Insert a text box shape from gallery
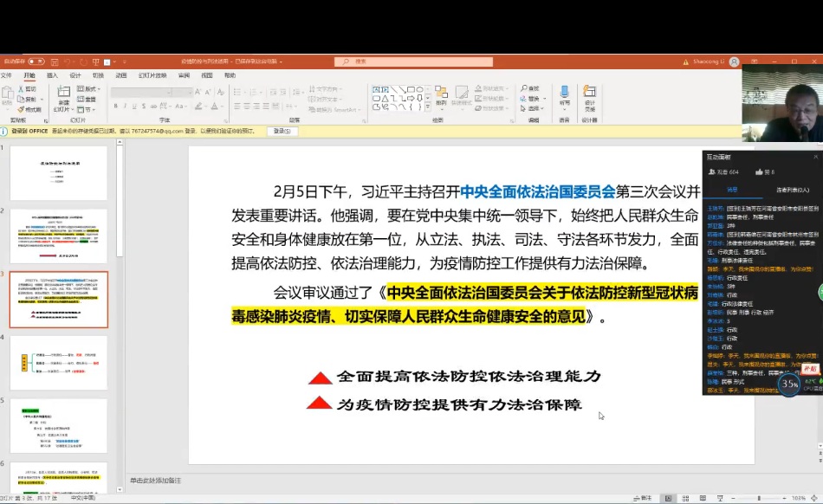Image resolution: width=823 pixels, height=504 pixels. [x=376, y=90]
